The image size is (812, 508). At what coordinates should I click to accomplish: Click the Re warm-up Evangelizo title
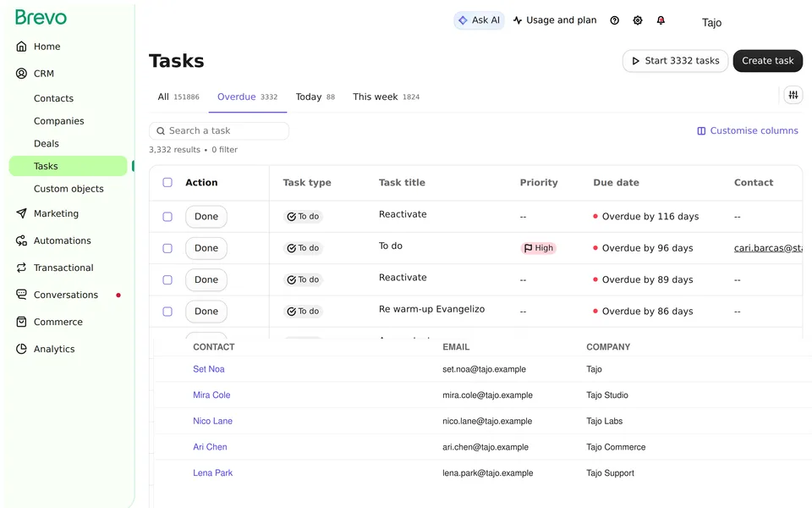click(x=432, y=309)
